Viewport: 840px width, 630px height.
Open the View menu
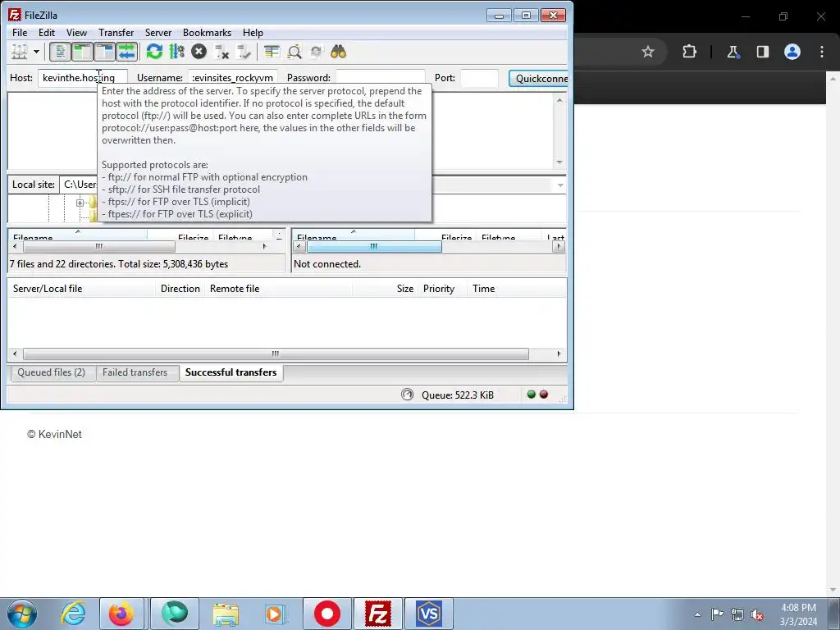(x=76, y=33)
